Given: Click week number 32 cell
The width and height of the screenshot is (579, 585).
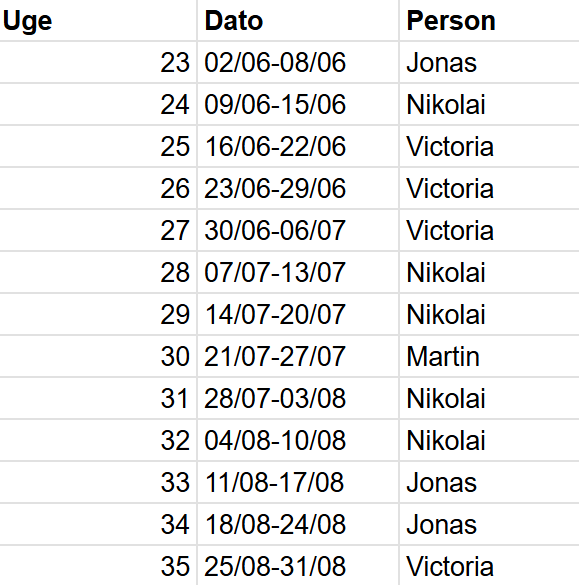Looking at the screenshot, I should tap(98, 440).
